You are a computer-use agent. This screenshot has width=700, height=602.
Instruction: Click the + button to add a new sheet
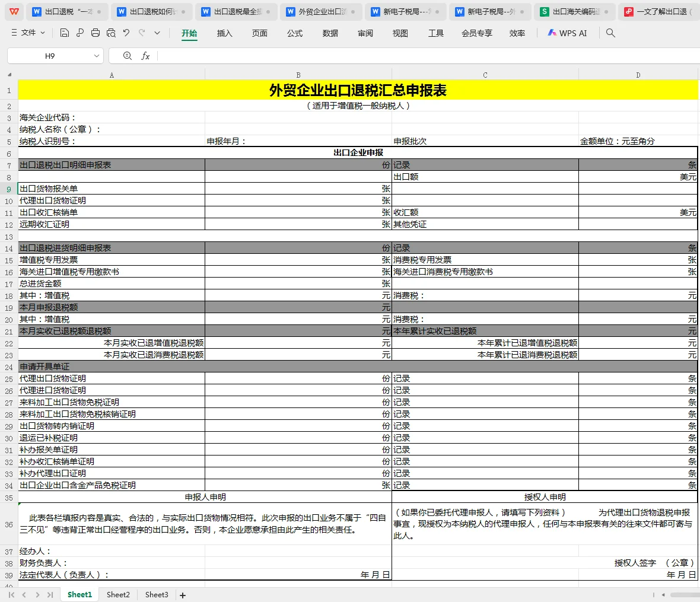pos(182,594)
